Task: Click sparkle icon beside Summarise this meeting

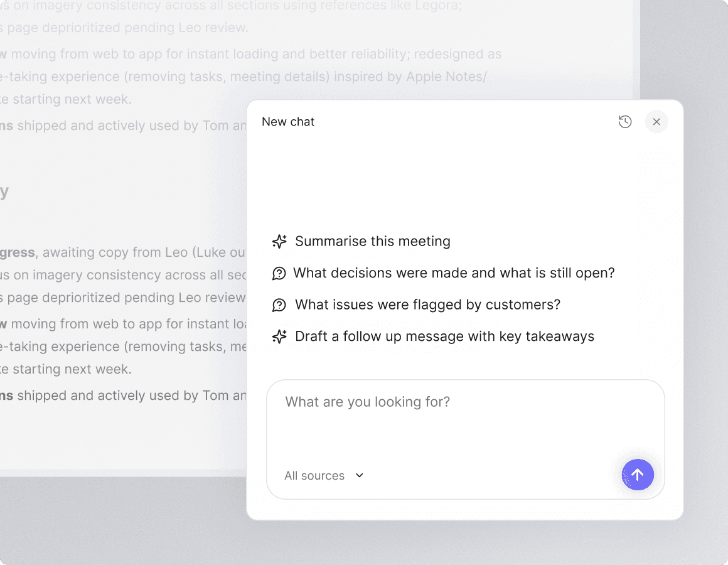Action: point(279,242)
